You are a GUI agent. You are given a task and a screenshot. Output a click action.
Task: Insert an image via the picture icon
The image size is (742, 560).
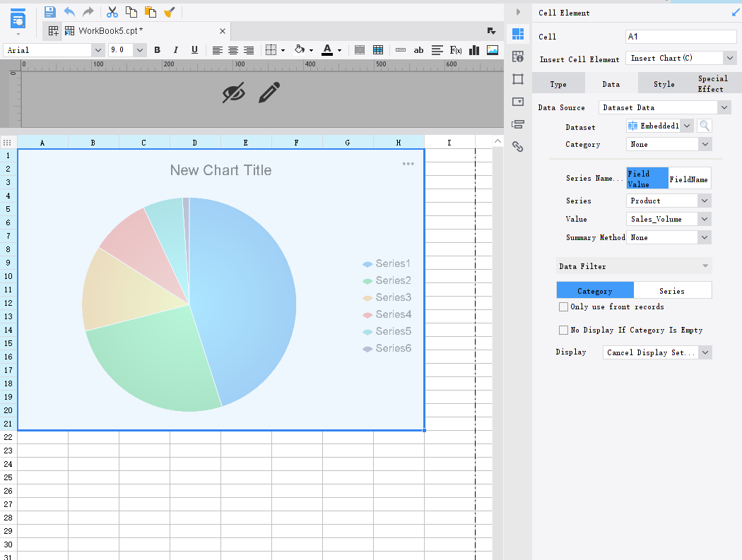click(x=491, y=49)
